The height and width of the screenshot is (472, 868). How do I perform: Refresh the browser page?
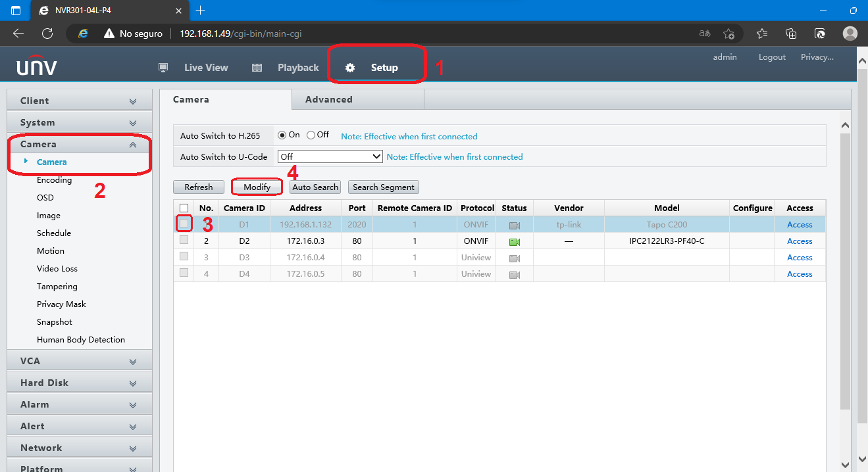click(47, 34)
